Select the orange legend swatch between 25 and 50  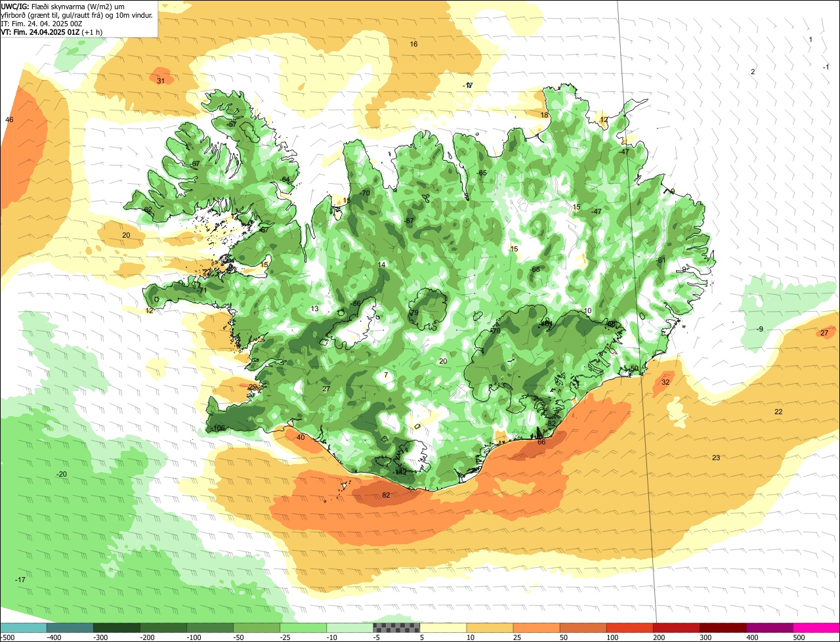[537, 628]
